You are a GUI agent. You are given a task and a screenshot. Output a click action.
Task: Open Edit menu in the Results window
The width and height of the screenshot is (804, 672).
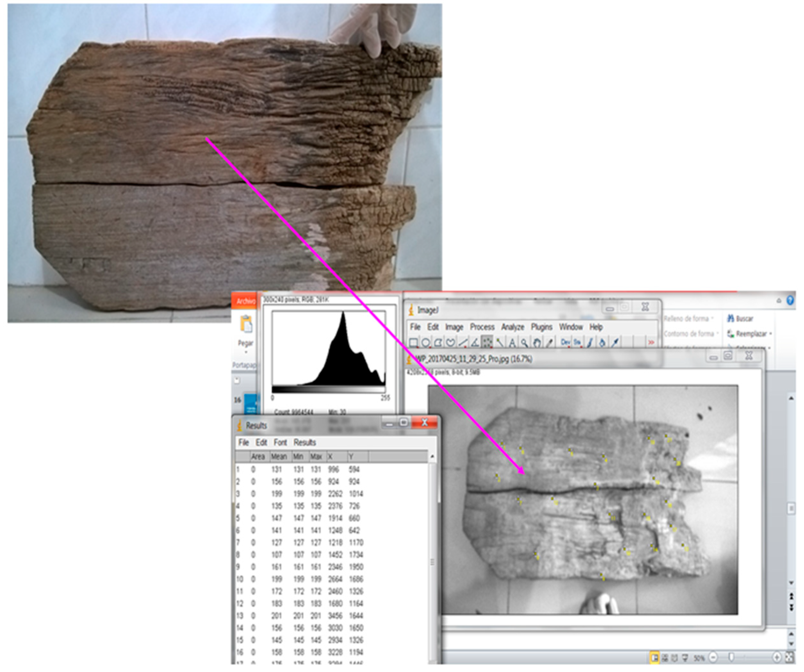coord(261,442)
